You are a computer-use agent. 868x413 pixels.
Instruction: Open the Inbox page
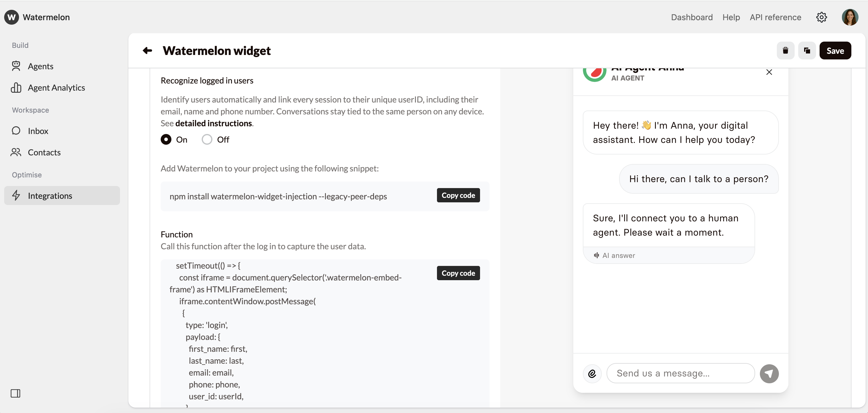click(x=38, y=131)
